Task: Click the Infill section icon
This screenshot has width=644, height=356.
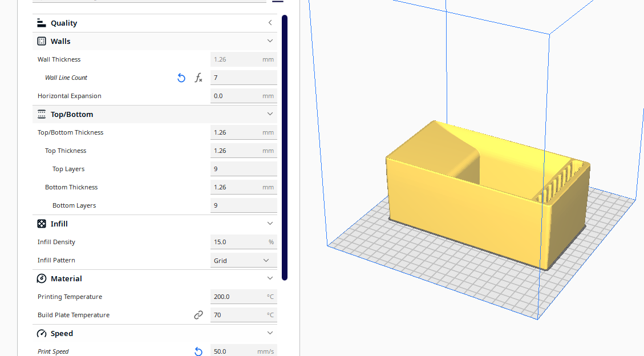Action: tap(42, 224)
